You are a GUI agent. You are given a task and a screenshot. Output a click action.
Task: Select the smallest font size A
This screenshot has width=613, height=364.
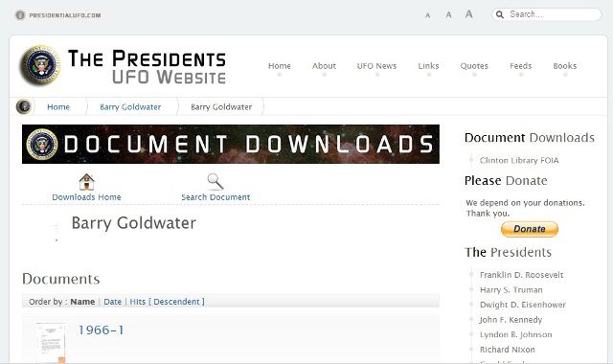coord(428,15)
